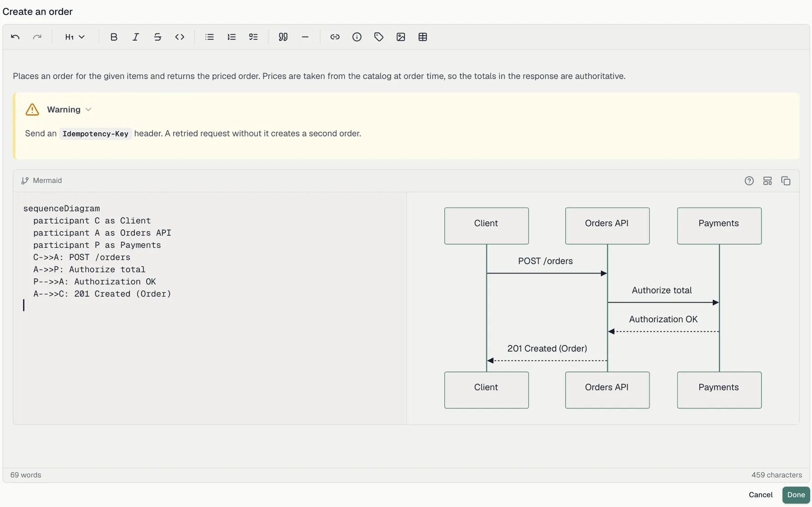Image resolution: width=812 pixels, height=507 pixels.
Task: Click the bottom Orders API participant box
Action: click(x=607, y=390)
